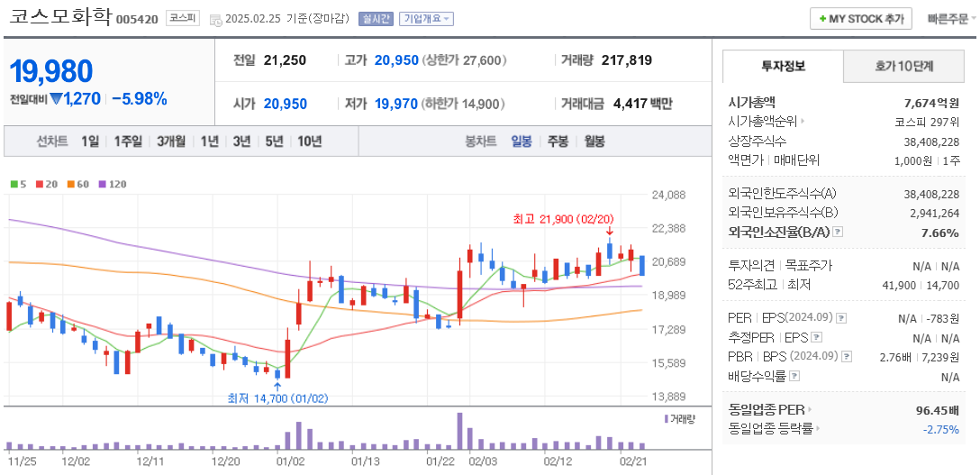The height and width of the screenshot is (475, 980).
Task: Open the 기업개요 dropdown
Action: click(x=426, y=19)
